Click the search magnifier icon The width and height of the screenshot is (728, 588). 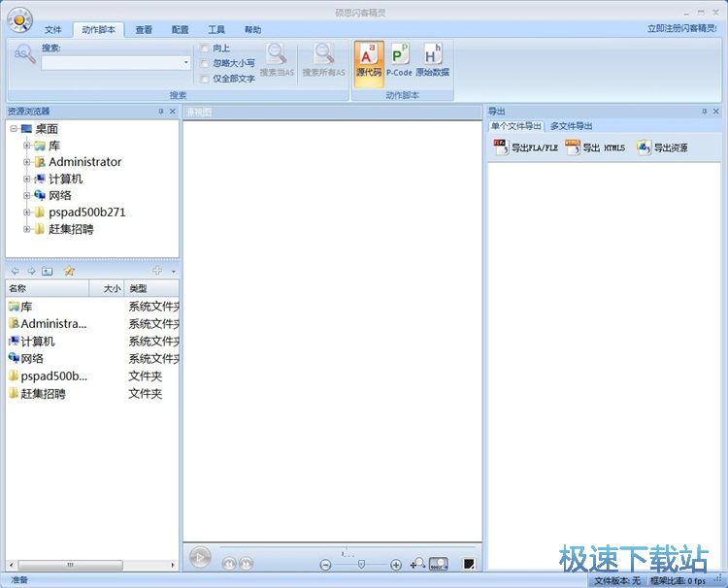click(24, 54)
